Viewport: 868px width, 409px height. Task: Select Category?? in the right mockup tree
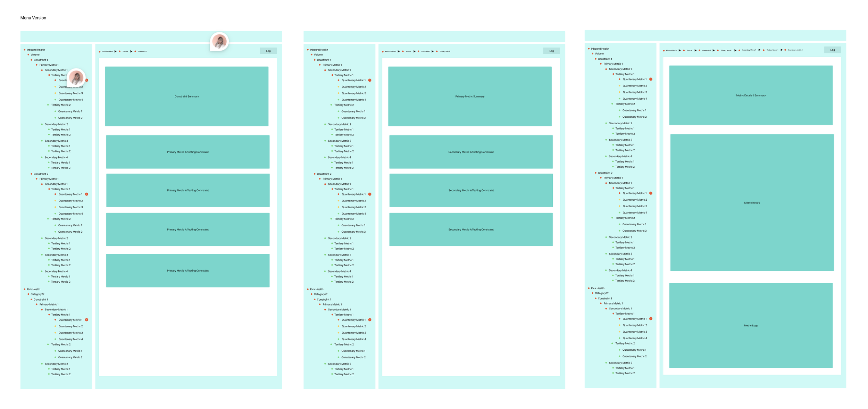601,293
